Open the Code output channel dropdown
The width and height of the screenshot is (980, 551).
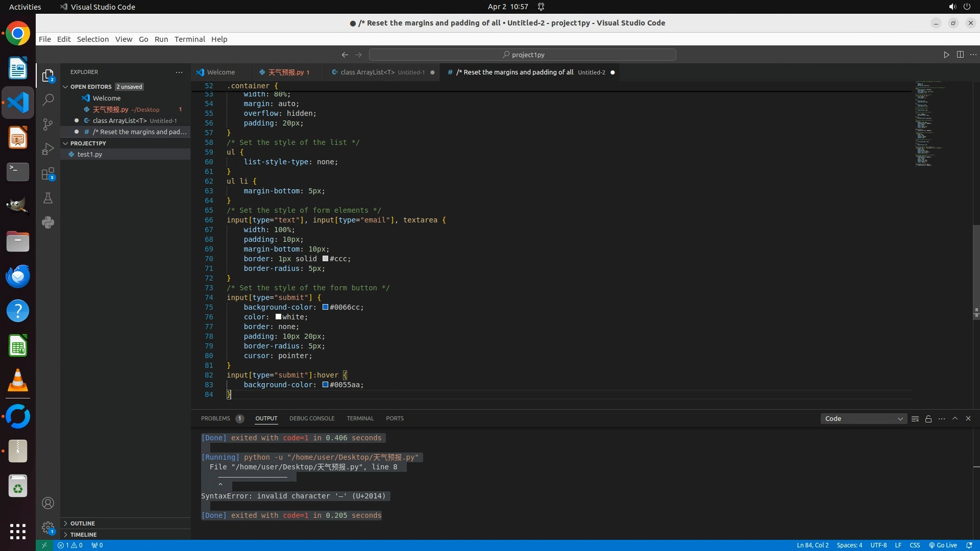(x=864, y=419)
